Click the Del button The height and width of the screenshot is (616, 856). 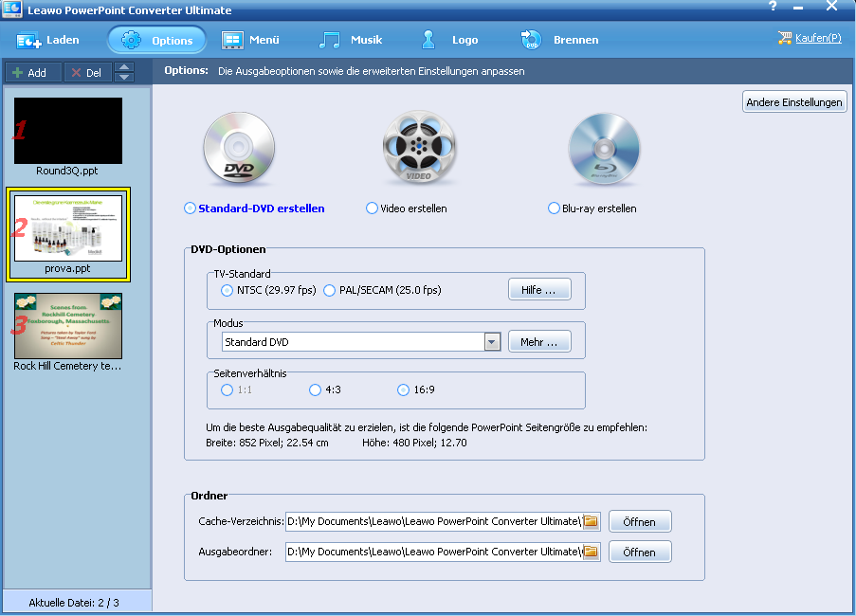click(x=87, y=73)
